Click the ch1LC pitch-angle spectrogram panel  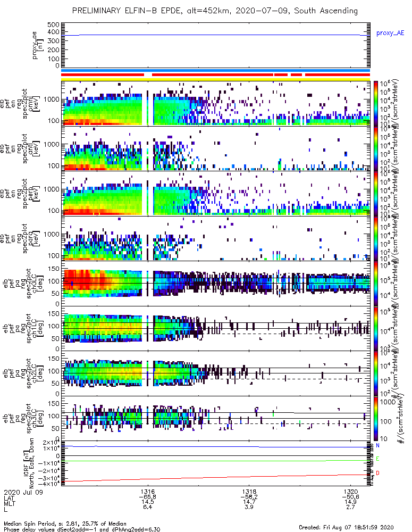click(216, 328)
